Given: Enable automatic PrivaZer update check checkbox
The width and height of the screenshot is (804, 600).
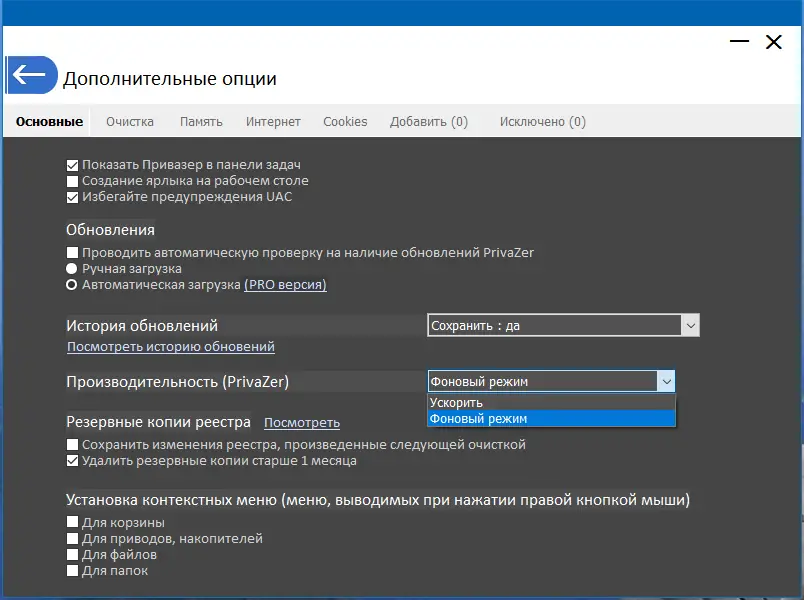Looking at the screenshot, I should [x=72, y=252].
